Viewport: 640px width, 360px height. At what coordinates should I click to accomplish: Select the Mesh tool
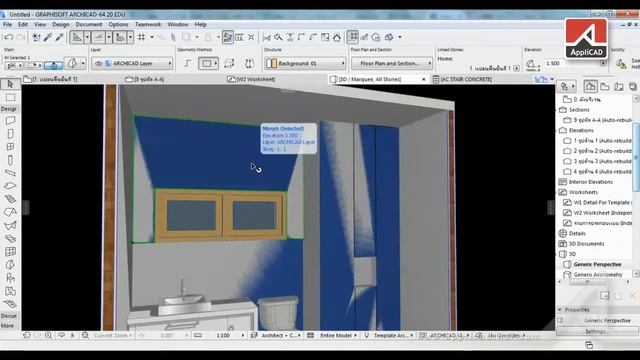click(x=10, y=304)
